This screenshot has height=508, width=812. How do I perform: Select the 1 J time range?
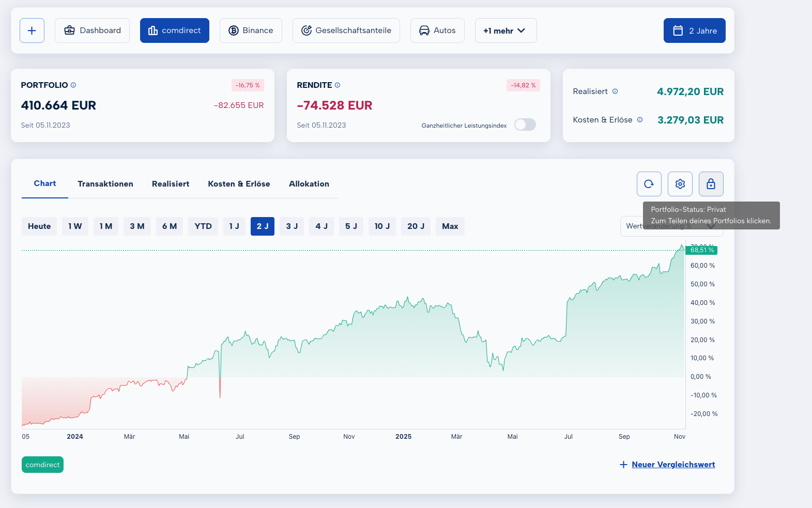click(234, 226)
